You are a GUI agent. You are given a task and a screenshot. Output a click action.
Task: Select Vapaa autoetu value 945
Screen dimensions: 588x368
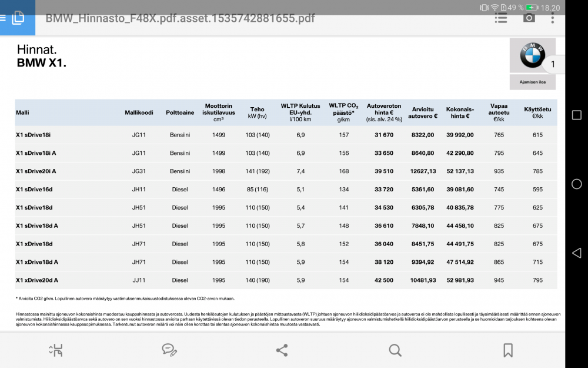click(499, 280)
